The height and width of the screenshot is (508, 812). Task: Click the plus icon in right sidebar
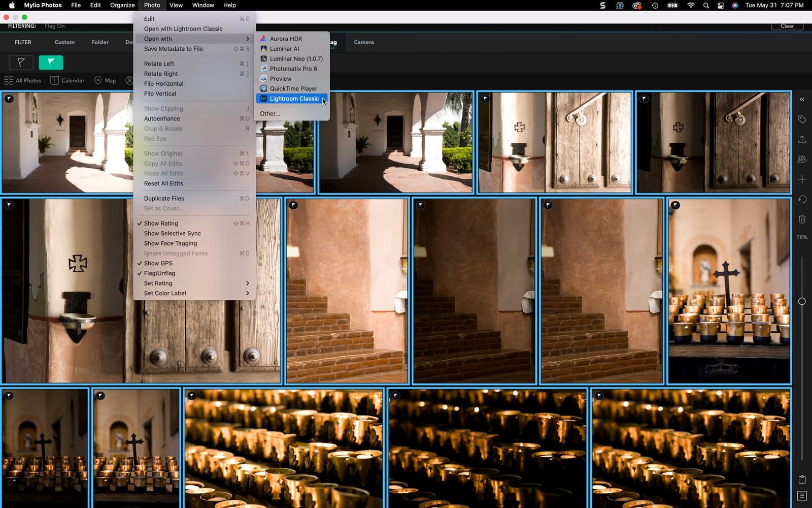click(802, 179)
